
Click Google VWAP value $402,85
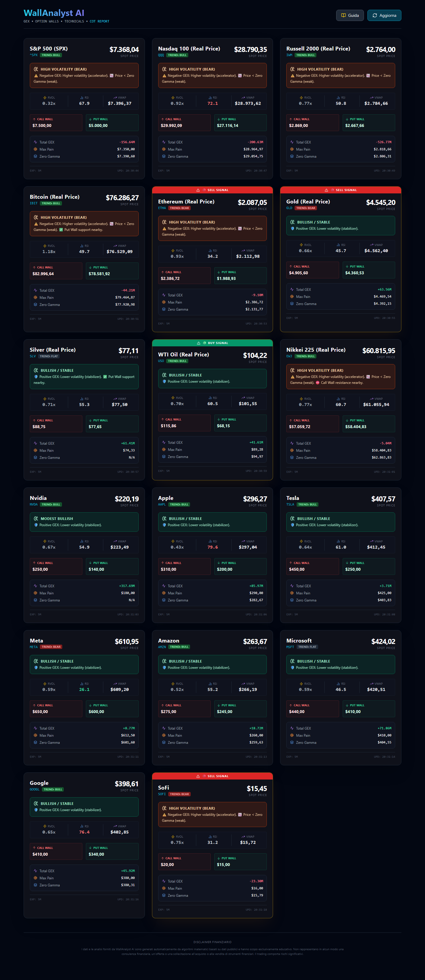(x=119, y=832)
